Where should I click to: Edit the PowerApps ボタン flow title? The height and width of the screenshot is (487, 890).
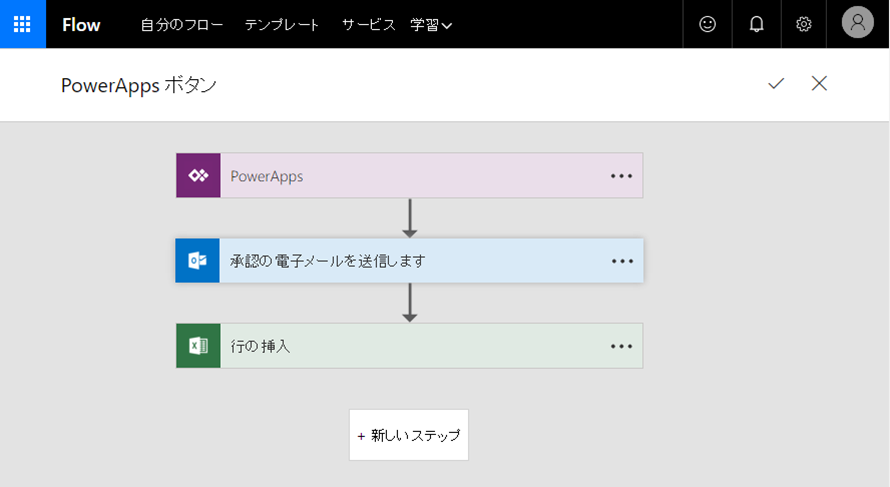(x=139, y=85)
